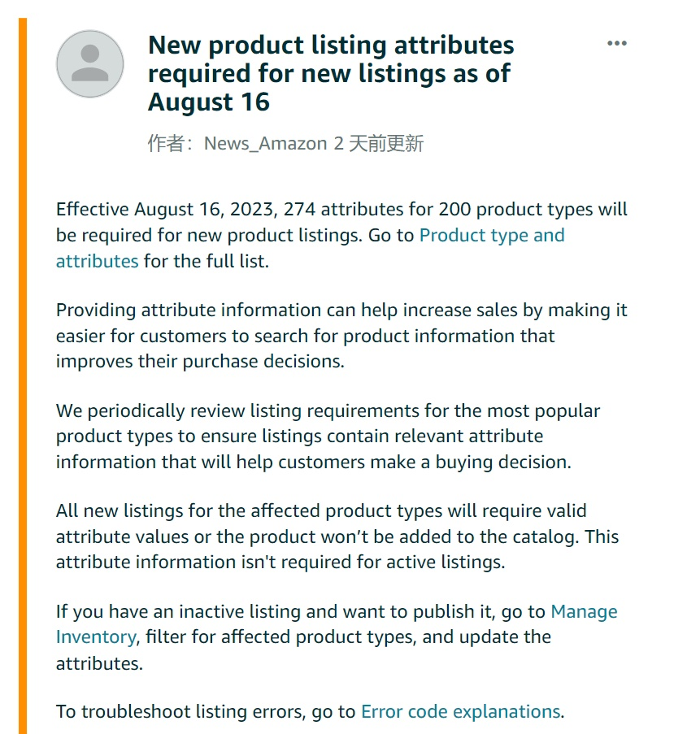Click the 'We periodically review listing requirements' paragraph
The height and width of the screenshot is (734, 700).
point(328,436)
